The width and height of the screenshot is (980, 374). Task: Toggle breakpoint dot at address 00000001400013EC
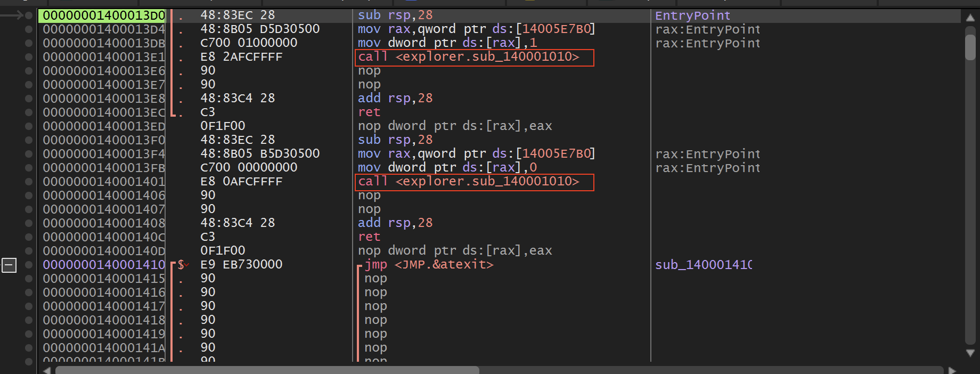[x=29, y=112]
